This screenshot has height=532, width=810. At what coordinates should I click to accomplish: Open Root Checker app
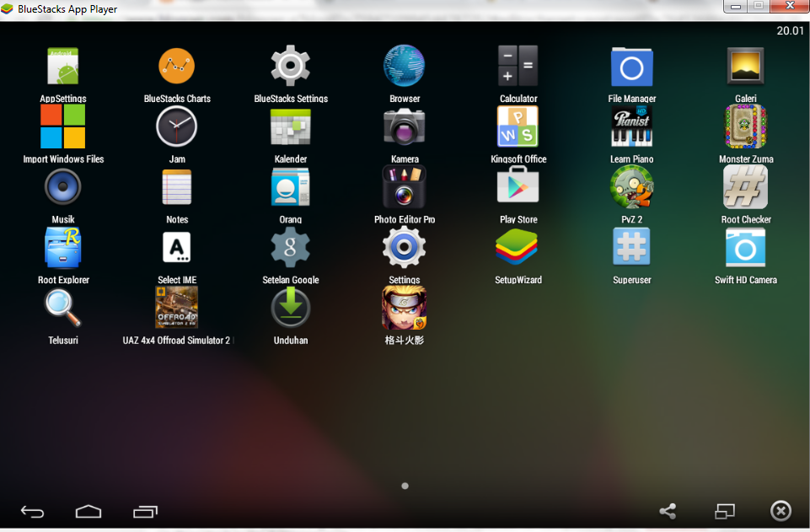[745, 187]
